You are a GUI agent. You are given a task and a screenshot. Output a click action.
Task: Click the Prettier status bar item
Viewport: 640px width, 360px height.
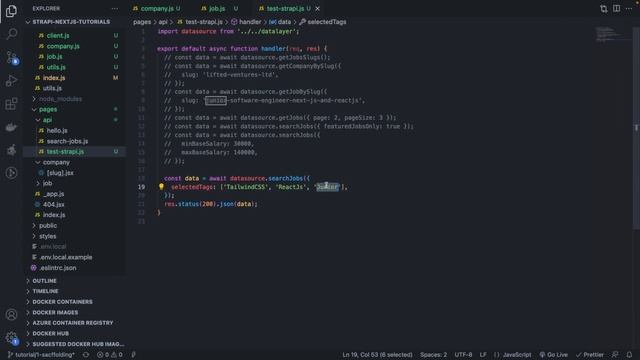(x=590, y=355)
